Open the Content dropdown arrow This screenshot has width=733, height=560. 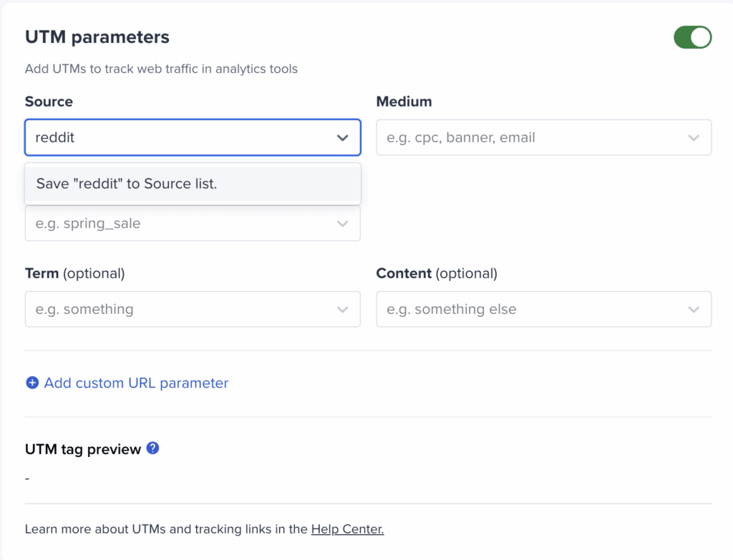click(693, 309)
